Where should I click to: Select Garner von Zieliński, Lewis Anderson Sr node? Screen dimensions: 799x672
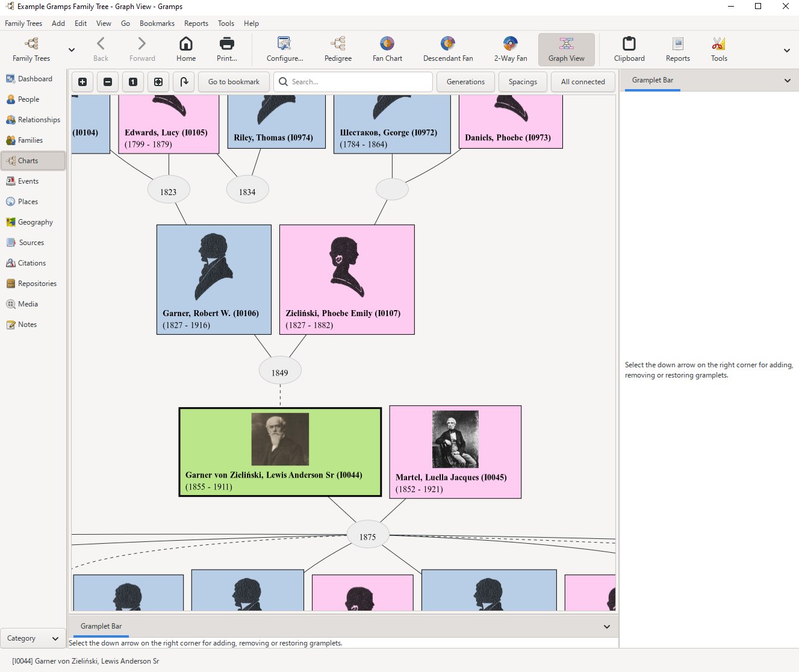(x=280, y=452)
